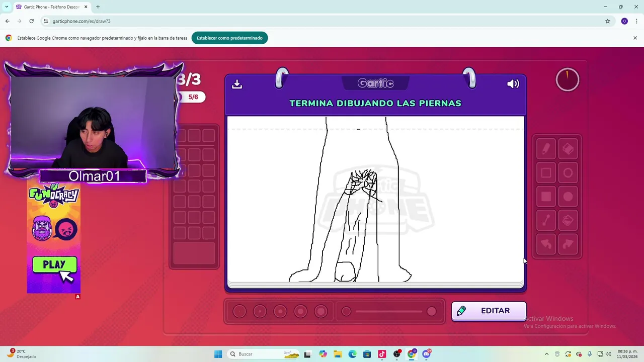Open the Chrome profile avatar
Viewport: 644px width, 362px height.
click(x=624, y=21)
